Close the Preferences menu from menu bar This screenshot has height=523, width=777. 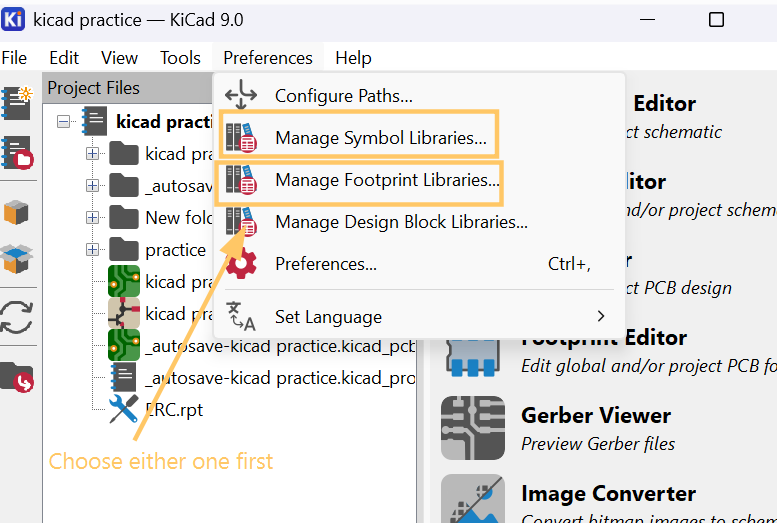click(268, 58)
